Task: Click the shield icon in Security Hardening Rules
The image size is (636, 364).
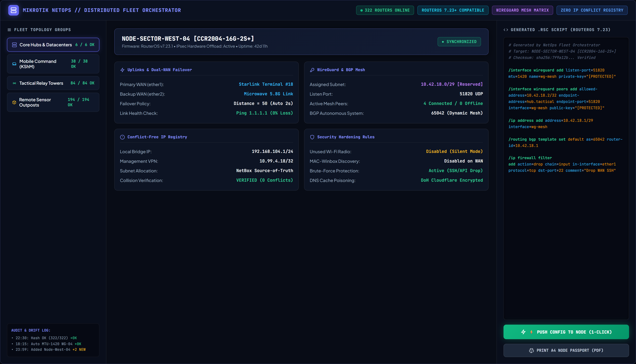Action: [x=312, y=137]
